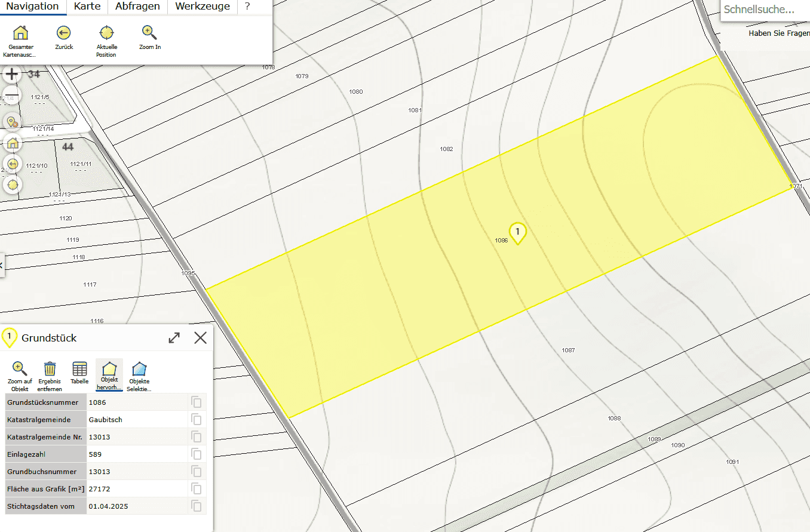Click Objekte Selektieren icon
The image size is (810, 532).
[139, 376]
